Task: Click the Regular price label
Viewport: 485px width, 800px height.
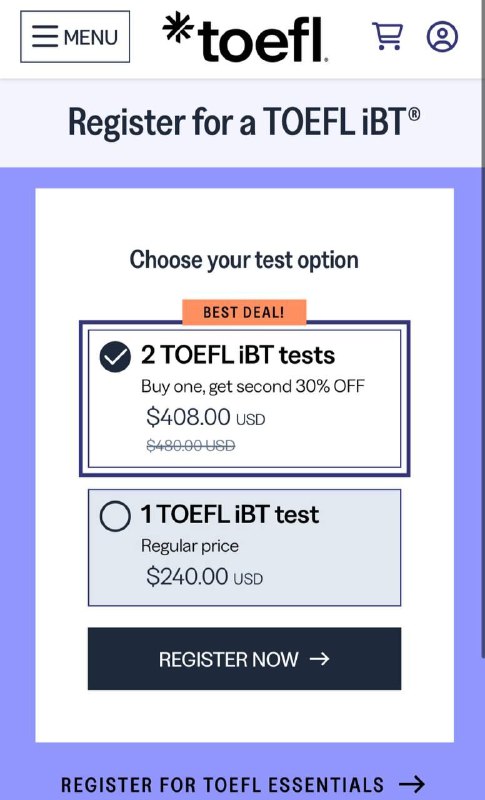Action: pos(190,546)
